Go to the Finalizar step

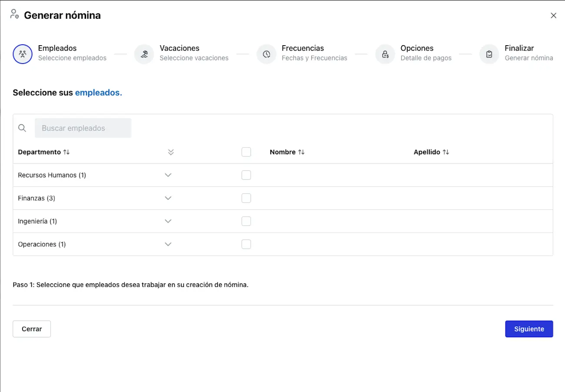[516, 53]
